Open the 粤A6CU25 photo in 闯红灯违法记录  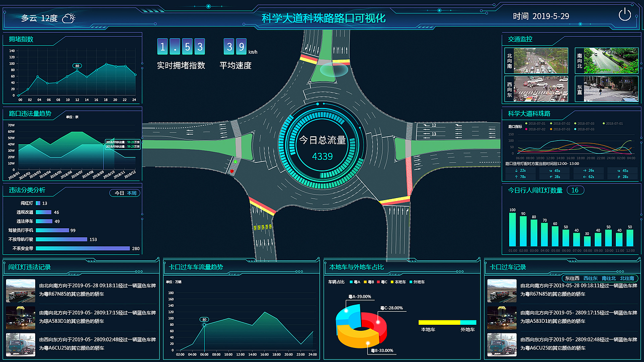tap(21, 345)
